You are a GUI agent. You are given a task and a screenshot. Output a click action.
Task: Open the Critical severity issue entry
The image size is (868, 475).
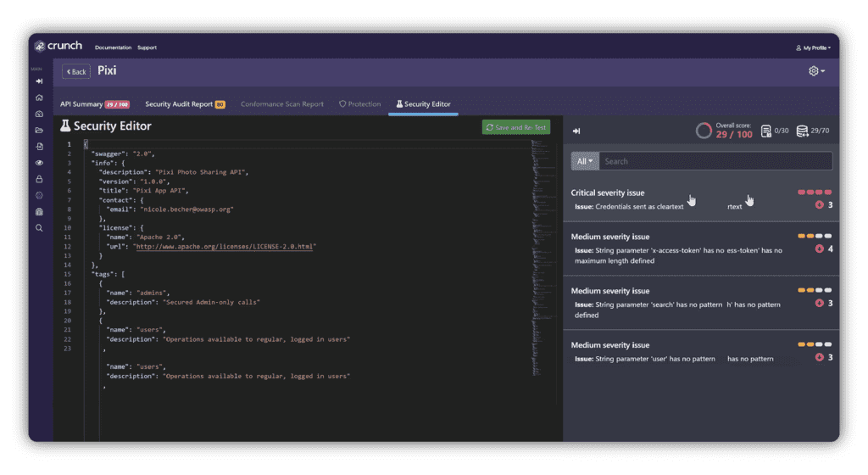(x=701, y=199)
